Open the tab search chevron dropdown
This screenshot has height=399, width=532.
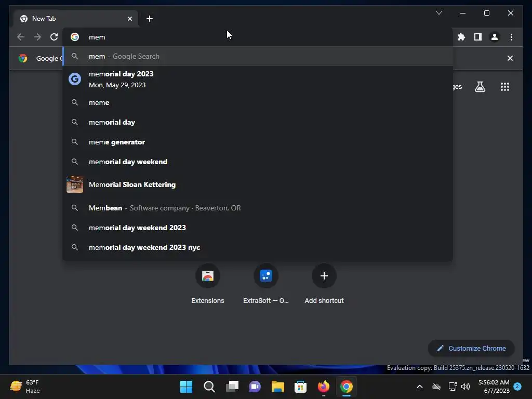[x=438, y=13]
